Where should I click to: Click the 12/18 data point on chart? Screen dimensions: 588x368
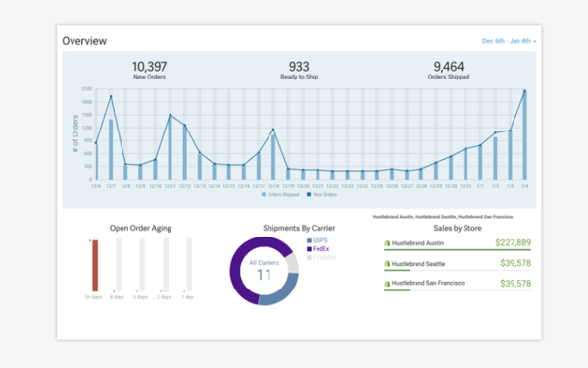(273, 130)
